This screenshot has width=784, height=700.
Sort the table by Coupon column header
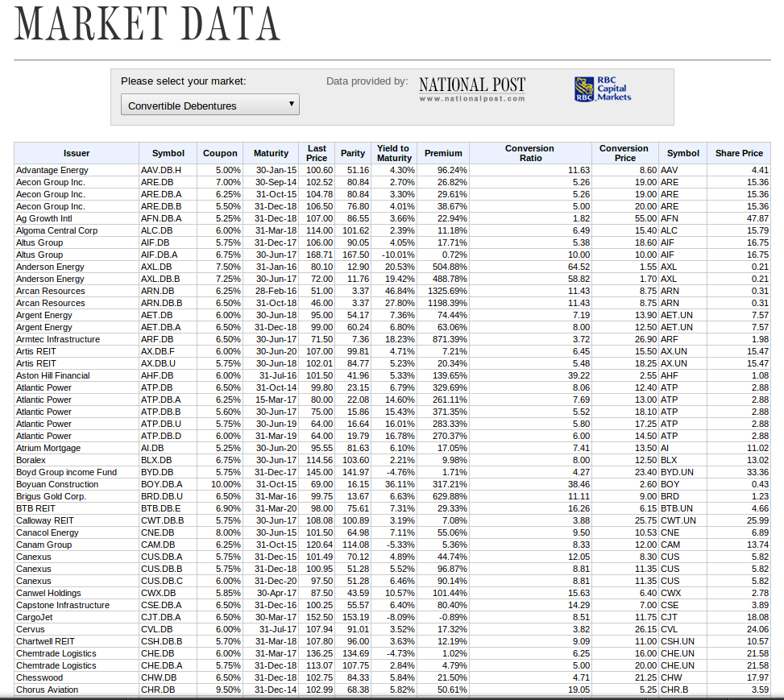pos(219,153)
